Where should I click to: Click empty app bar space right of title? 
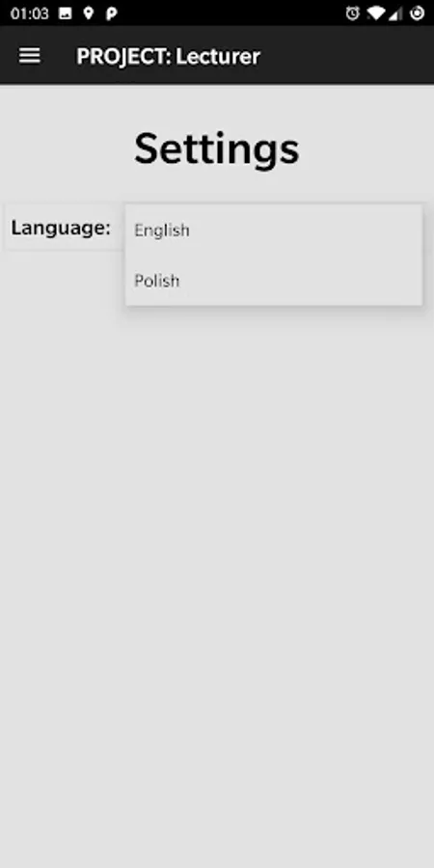pos(347,55)
